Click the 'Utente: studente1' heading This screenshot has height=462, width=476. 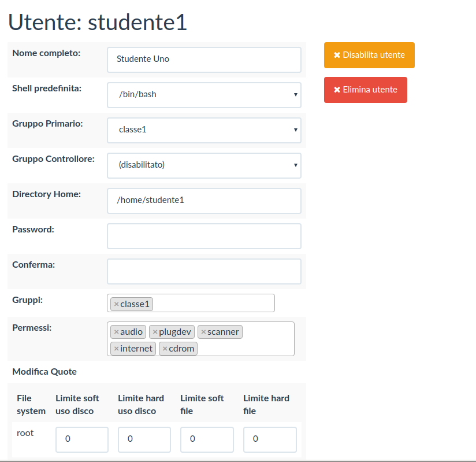tap(97, 22)
